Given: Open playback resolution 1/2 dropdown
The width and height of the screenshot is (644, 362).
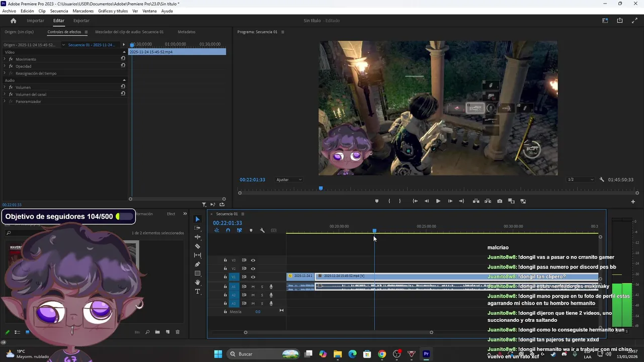Looking at the screenshot, I should point(580,179).
